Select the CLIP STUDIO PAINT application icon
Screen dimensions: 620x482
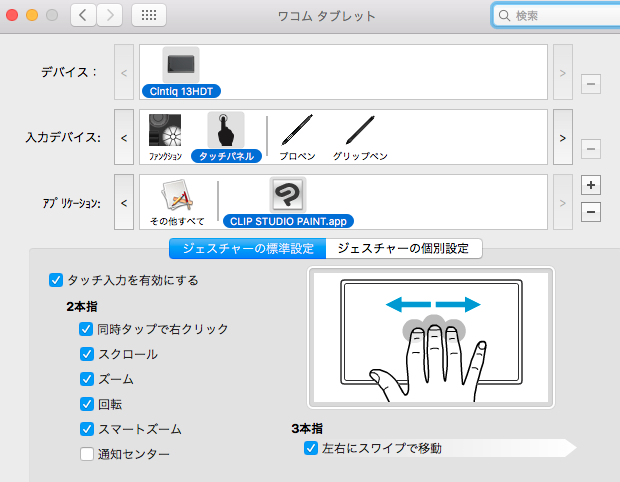288,195
